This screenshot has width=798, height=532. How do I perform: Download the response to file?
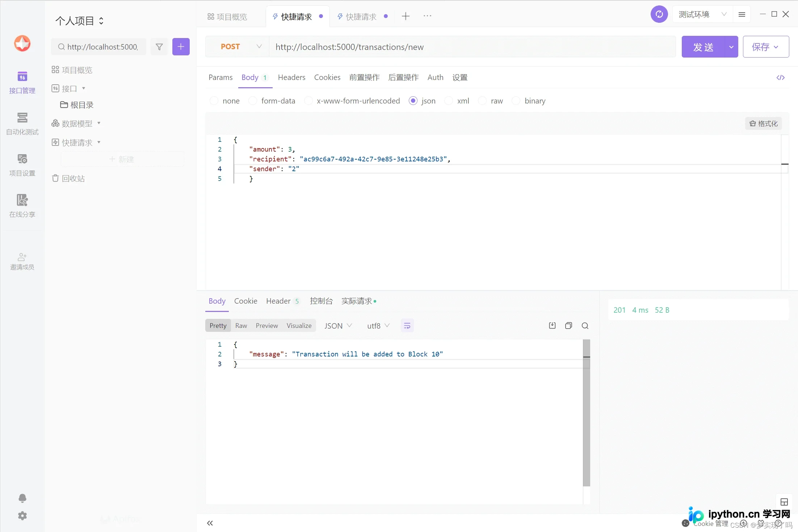click(x=552, y=326)
